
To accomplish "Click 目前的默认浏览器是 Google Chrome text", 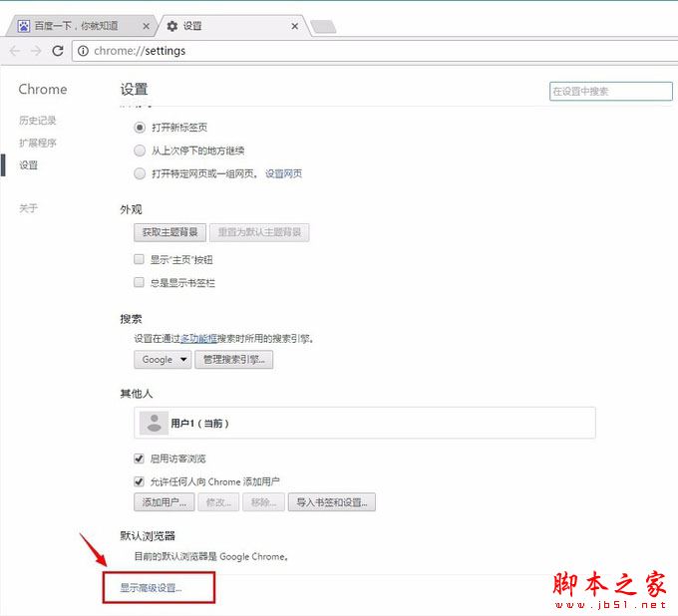I will (x=211, y=556).
